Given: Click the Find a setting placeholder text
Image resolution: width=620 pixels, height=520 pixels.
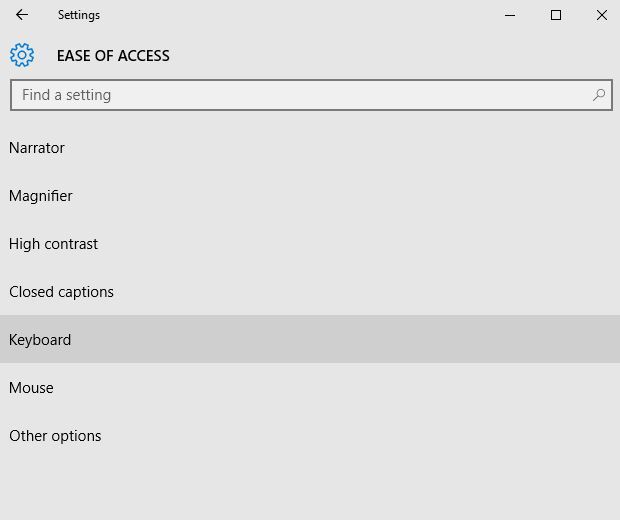Looking at the screenshot, I should [x=66, y=95].
